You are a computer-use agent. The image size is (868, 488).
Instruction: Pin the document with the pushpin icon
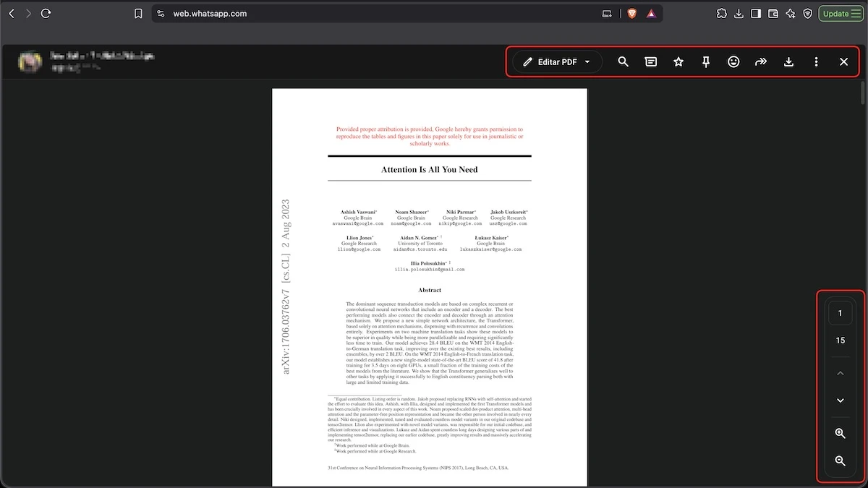click(706, 62)
